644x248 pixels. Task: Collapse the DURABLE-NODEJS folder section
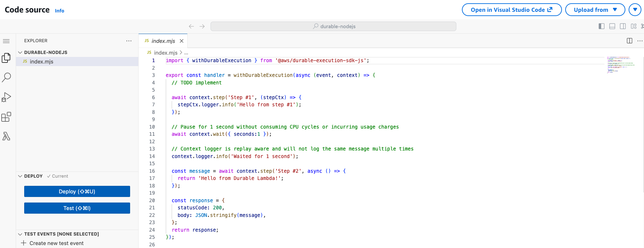coord(20,52)
